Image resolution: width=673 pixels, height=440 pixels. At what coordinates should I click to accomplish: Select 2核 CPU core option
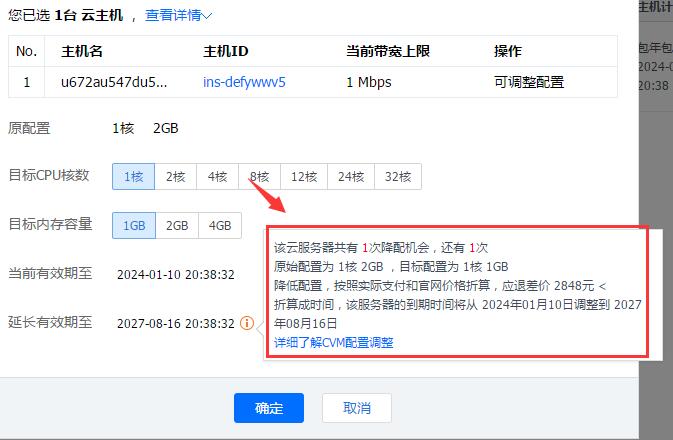(175, 176)
